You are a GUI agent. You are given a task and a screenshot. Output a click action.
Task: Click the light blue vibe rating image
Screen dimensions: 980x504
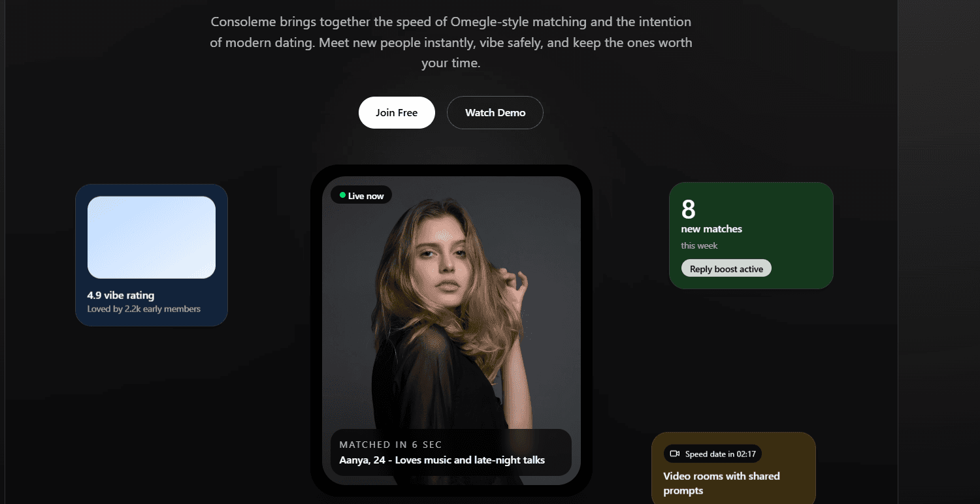point(152,238)
